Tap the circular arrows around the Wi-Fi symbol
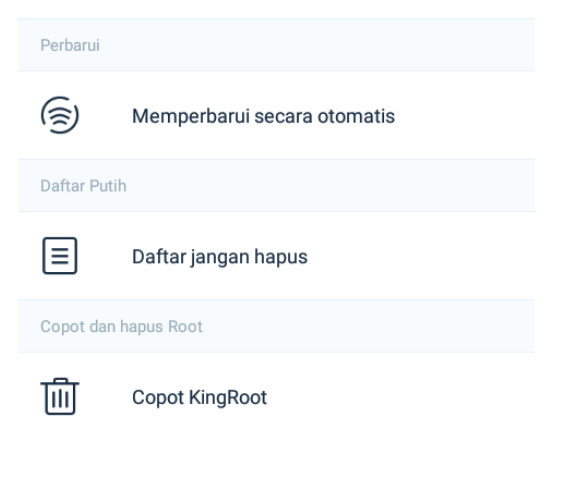The height and width of the screenshot is (483, 577). tap(60, 115)
